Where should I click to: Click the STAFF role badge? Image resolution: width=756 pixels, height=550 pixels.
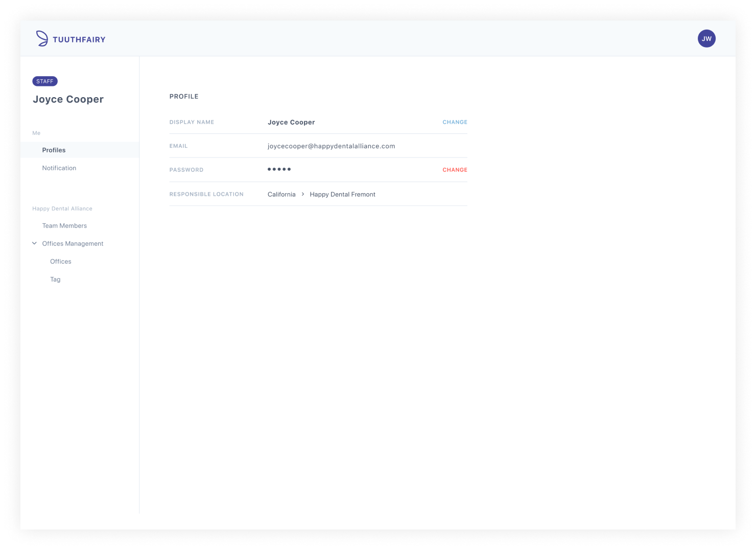(45, 81)
